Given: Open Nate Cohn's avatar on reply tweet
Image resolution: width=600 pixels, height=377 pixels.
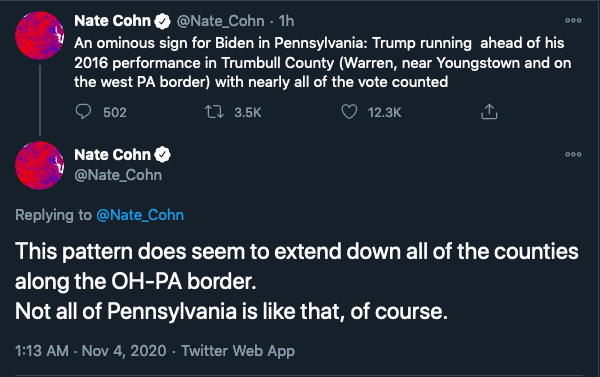Looking at the screenshot, I should pos(39,165).
